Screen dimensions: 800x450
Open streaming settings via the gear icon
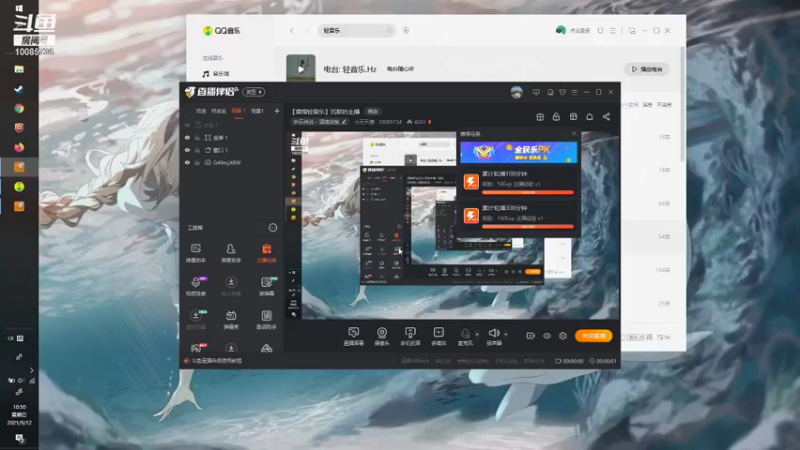(x=563, y=336)
